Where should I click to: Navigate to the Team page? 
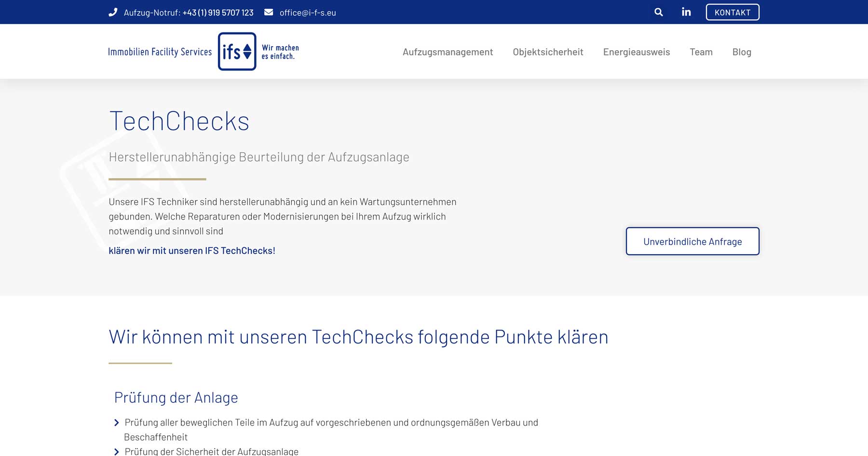[701, 52]
